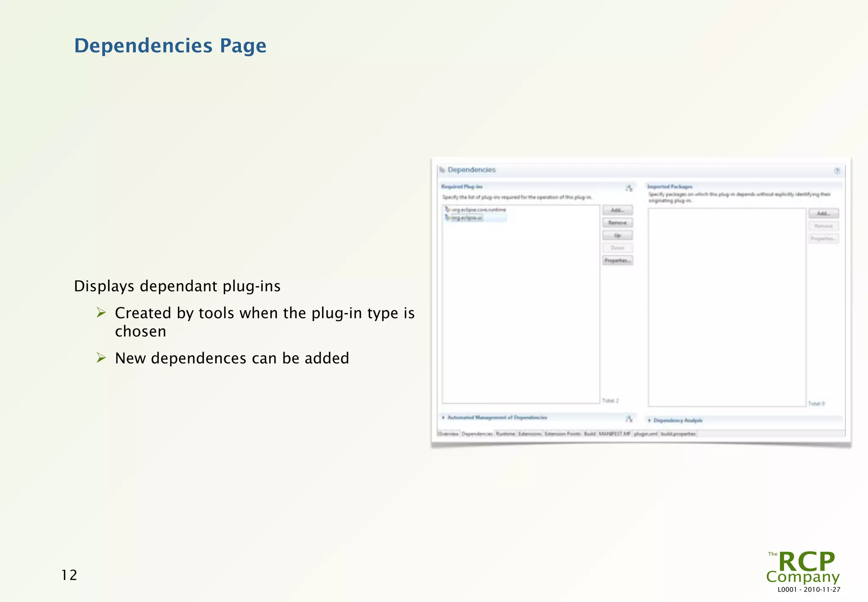Click the Down button for plug-ins
The image size is (868, 602).
pyautogui.click(x=618, y=248)
